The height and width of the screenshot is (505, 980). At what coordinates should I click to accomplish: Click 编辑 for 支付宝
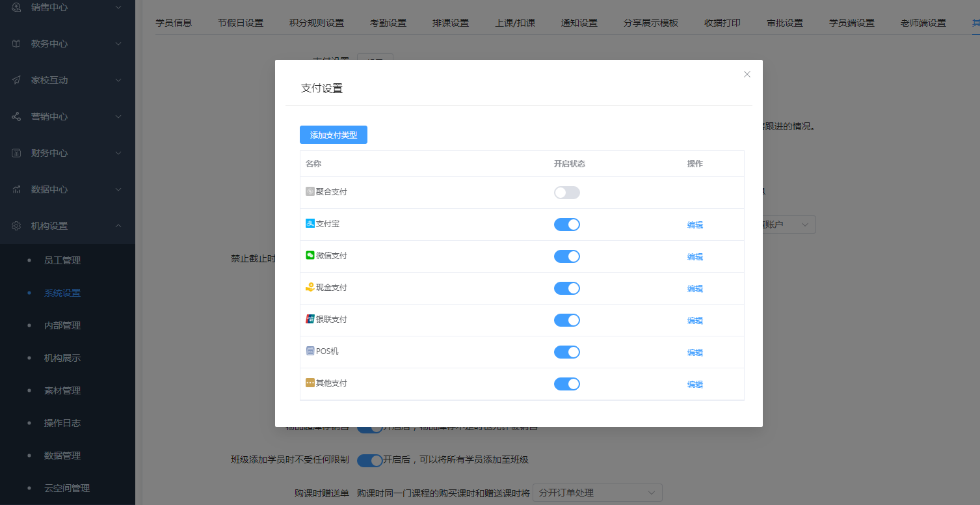(695, 225)
